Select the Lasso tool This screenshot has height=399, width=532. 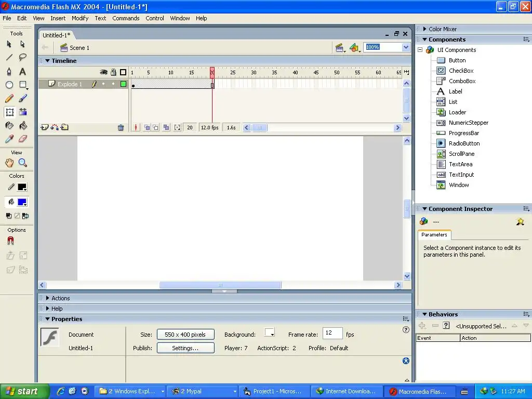[23, 57]
